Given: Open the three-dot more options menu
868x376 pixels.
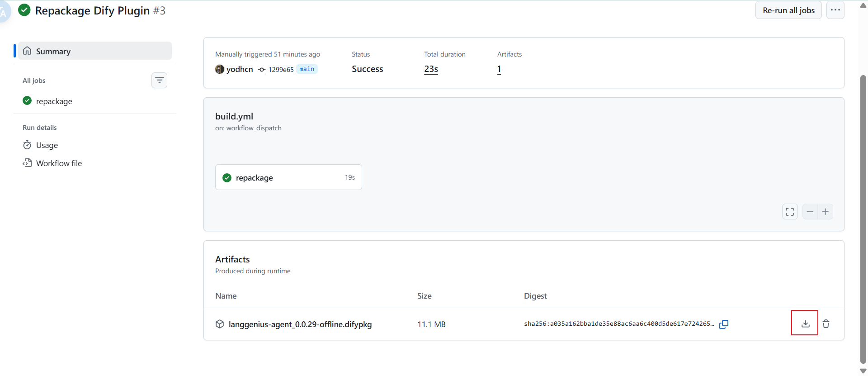Looking at the screenshot, I should (x=835, y=10).
